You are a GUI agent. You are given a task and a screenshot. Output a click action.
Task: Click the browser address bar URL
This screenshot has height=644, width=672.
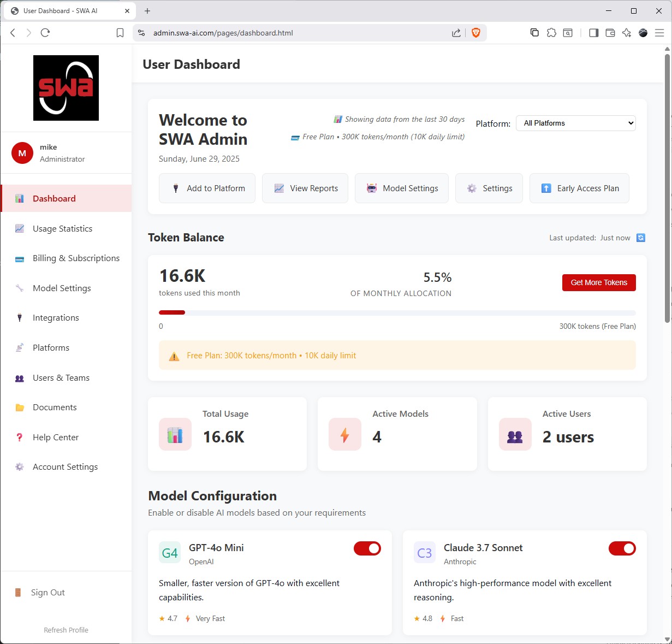coord(223,33)
